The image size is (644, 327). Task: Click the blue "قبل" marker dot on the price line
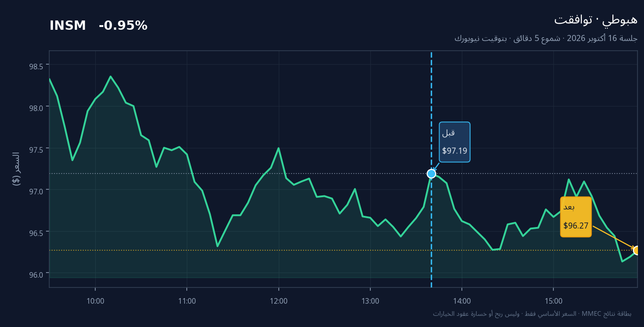point(431,174)
